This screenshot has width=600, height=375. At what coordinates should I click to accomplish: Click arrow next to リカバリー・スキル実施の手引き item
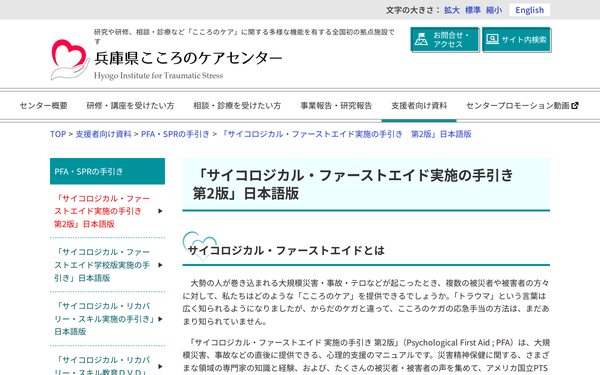tap(160, 319)
